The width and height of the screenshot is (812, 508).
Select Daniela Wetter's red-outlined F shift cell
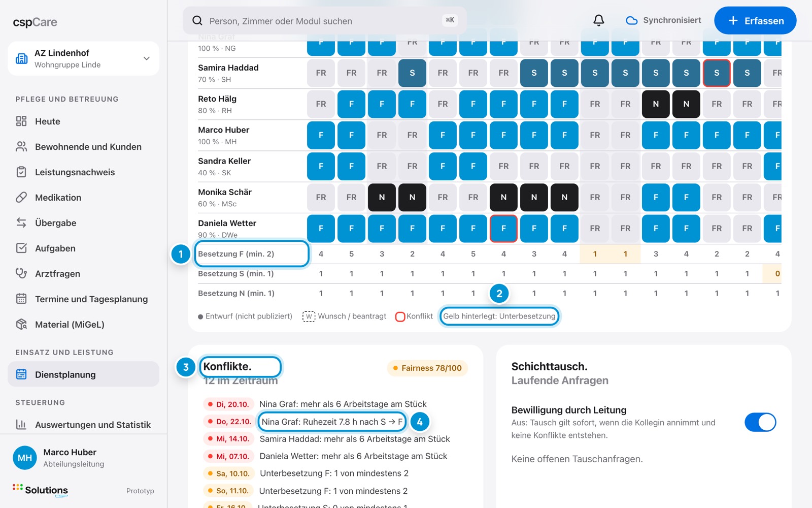point(503,228)
